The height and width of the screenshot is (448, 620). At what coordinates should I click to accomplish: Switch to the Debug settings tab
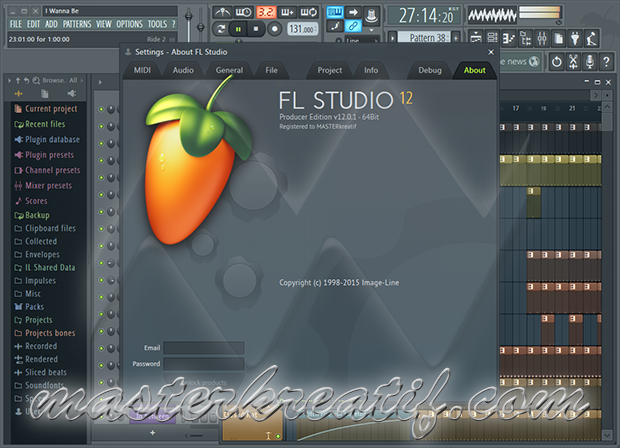click(x=430, y=70)
